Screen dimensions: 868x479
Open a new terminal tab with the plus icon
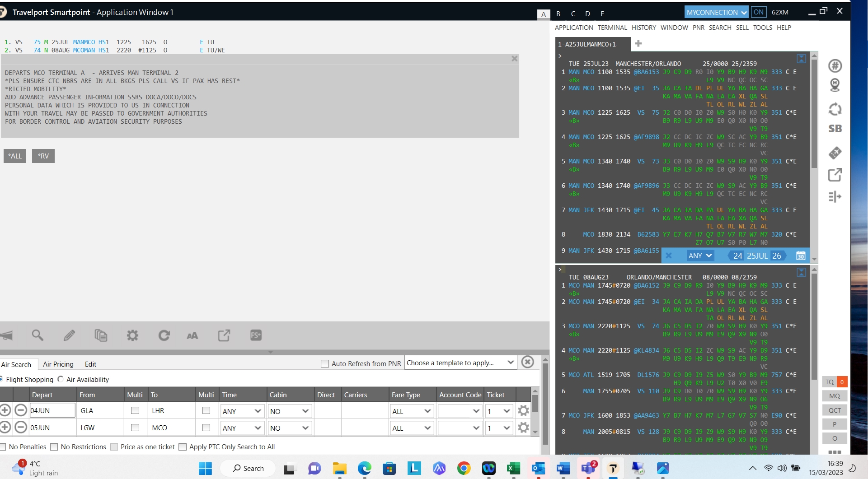click(638, 43)
